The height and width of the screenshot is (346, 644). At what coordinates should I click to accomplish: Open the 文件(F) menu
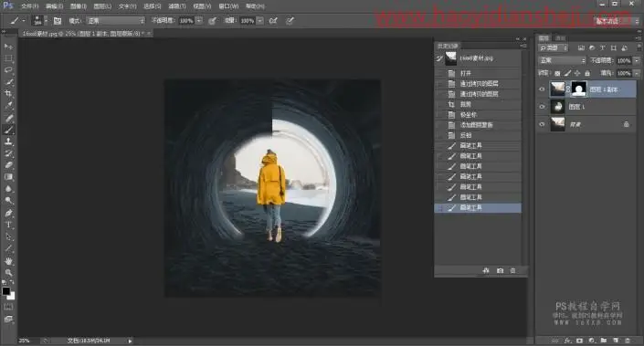coord(29,6)
